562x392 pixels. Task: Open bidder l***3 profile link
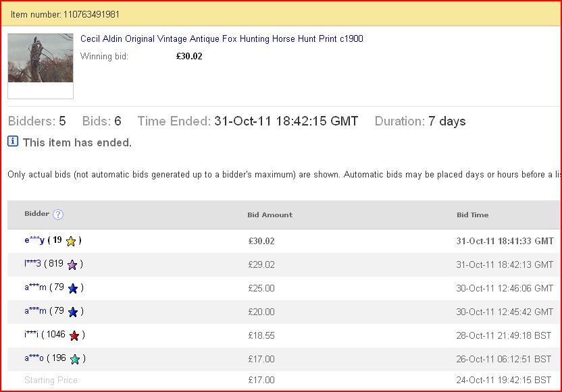32,264
